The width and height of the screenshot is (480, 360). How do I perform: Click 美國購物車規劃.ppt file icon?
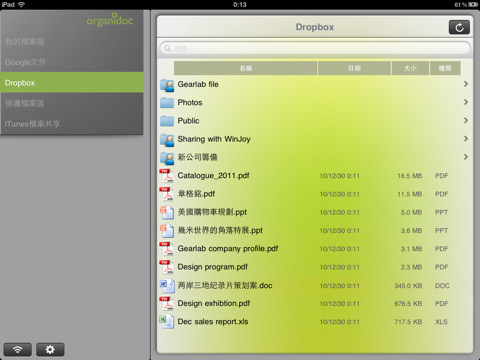coord(167,212)
